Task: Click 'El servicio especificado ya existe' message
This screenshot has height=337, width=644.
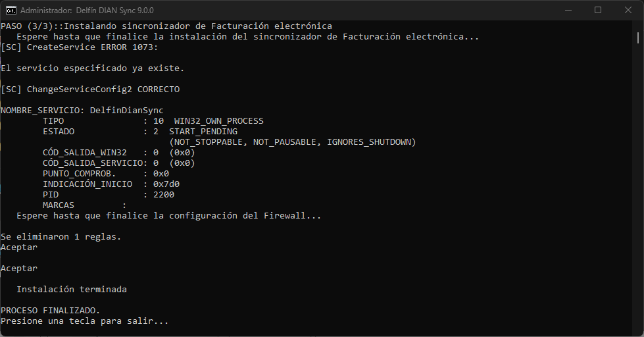Action: [x=92, y=68]
